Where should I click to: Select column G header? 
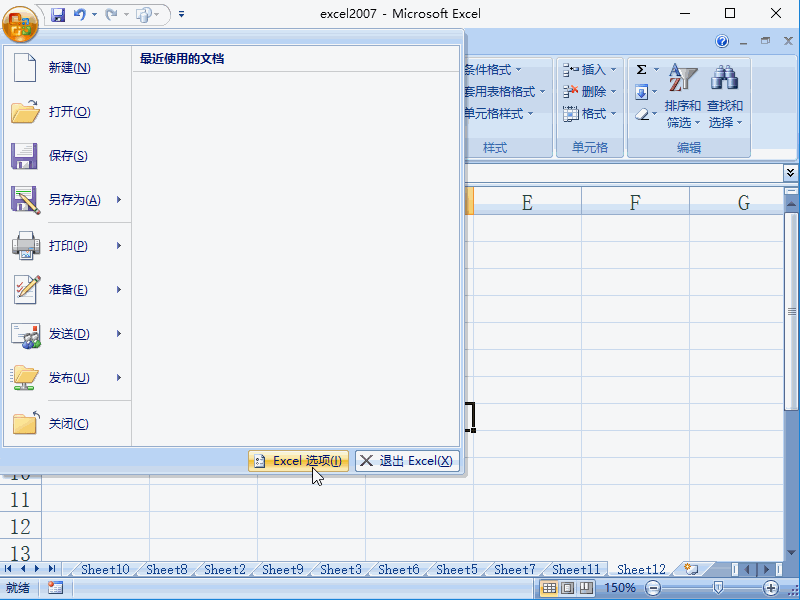click(x=738, y=202)
